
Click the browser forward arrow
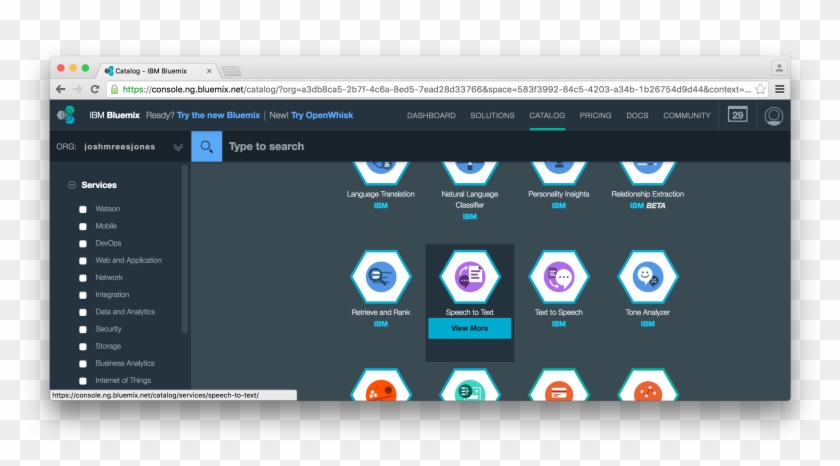(x=78, y=89)
